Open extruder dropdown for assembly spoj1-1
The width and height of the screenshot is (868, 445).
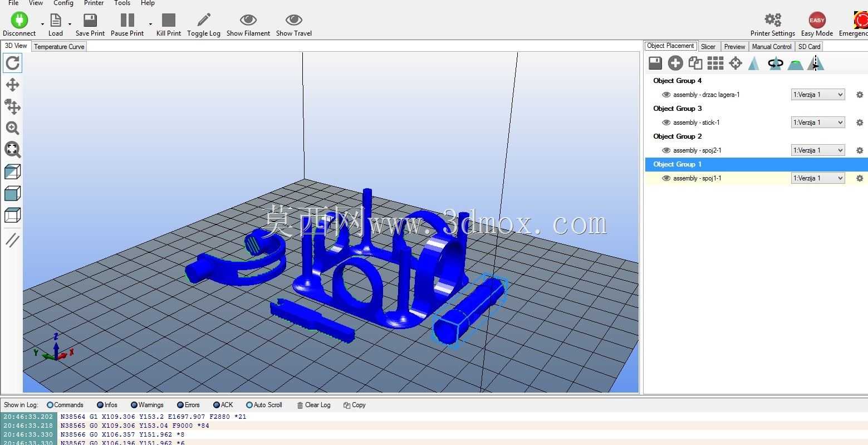click(x=818, y=178)
